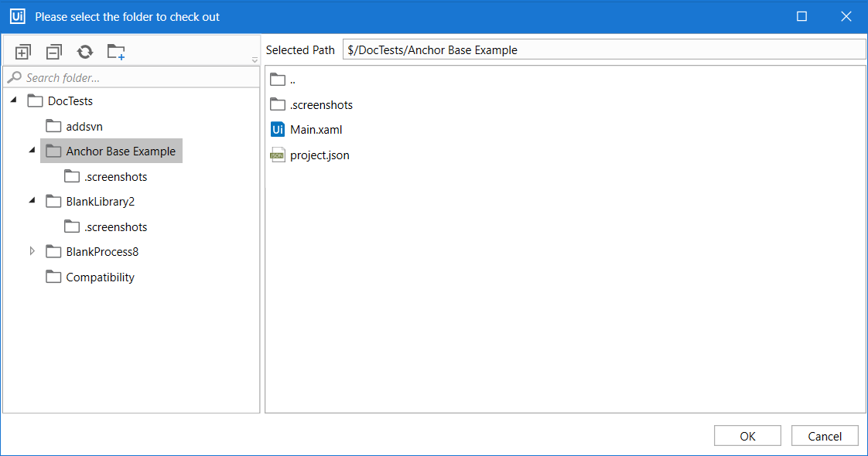The height and width of the screenshot is (456, 868).
Task: Select .screenshots under BlankLibrary2
Action: point(115,227)
